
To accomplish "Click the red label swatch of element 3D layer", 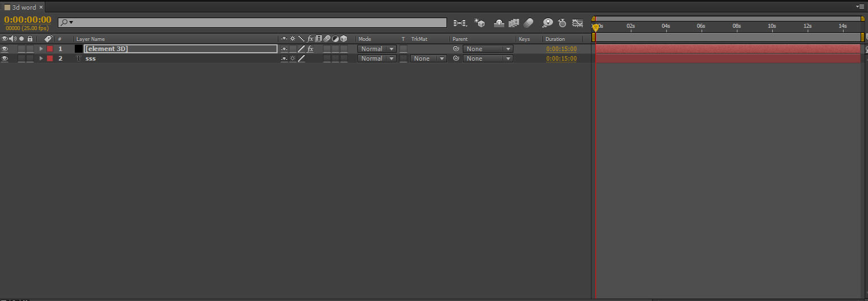I will 50,49.
